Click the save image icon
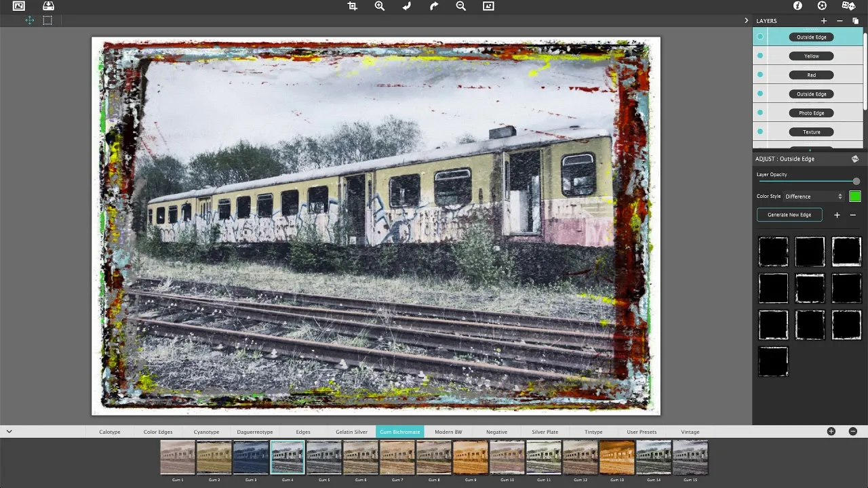The height and width of the screenshot is (488, 868). (49, 6)
